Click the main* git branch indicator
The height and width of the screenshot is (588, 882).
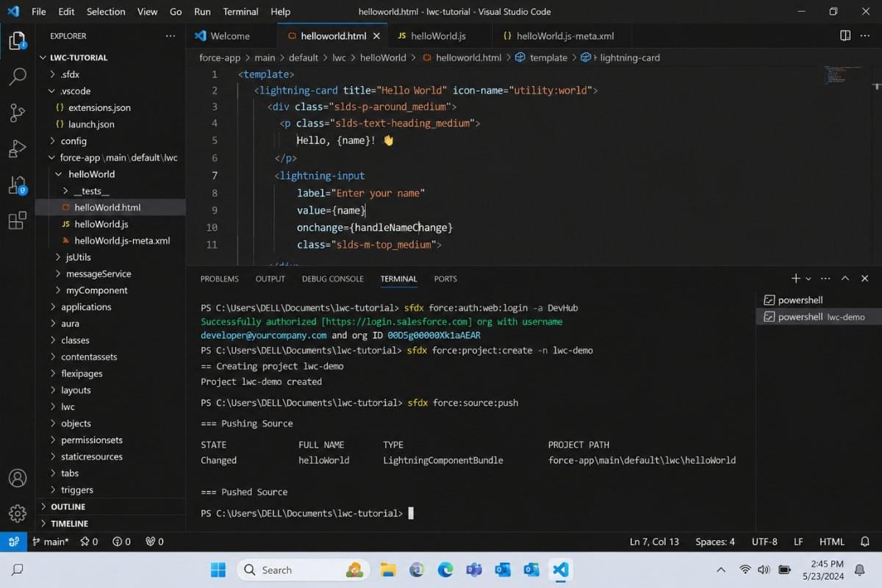click(50, 542)
